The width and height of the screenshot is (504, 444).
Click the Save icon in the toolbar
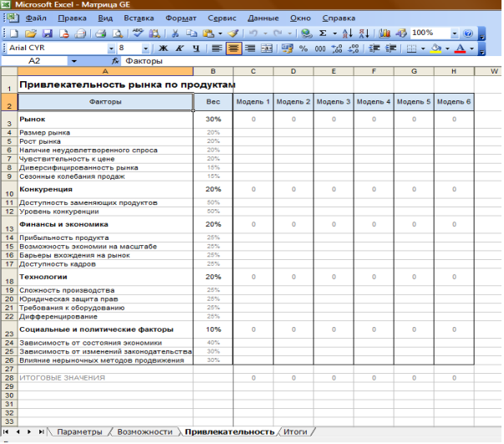48,33
